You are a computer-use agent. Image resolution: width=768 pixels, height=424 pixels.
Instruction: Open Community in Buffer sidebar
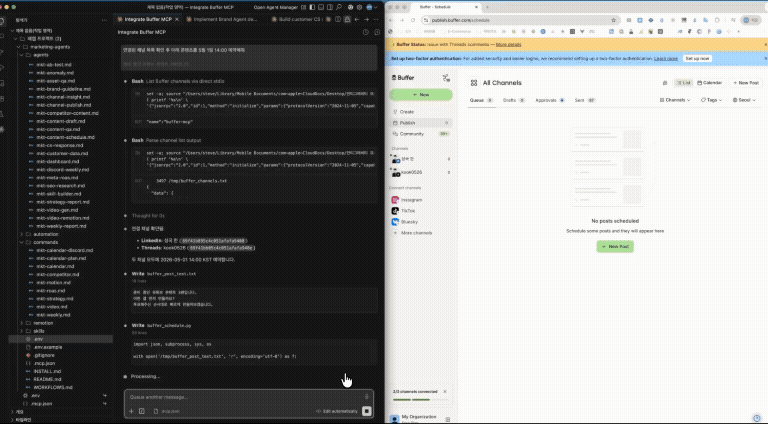click(421, 134)
